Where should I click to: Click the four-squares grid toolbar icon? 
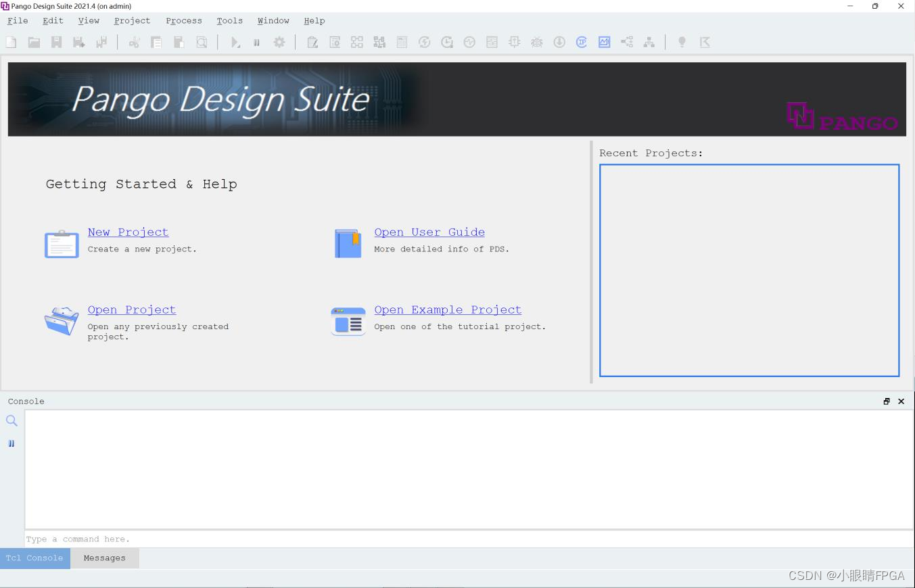pyautogui.click(x=357, y=42)
